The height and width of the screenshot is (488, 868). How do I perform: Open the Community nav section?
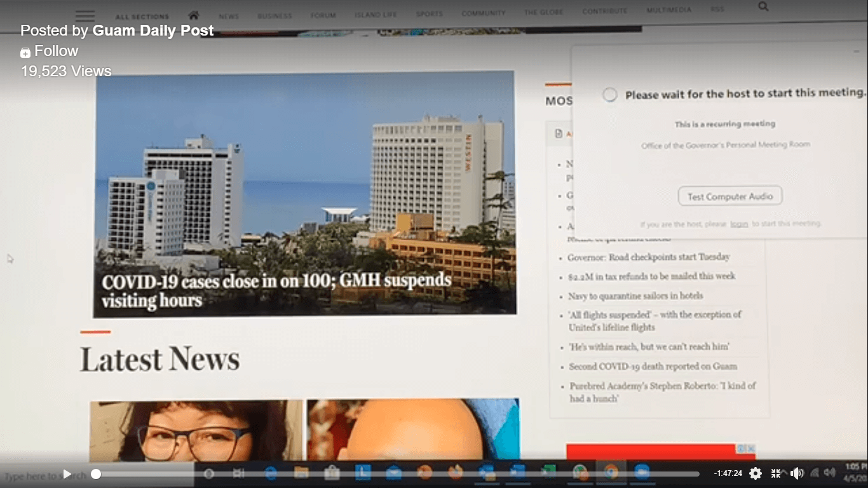point(484,13)
